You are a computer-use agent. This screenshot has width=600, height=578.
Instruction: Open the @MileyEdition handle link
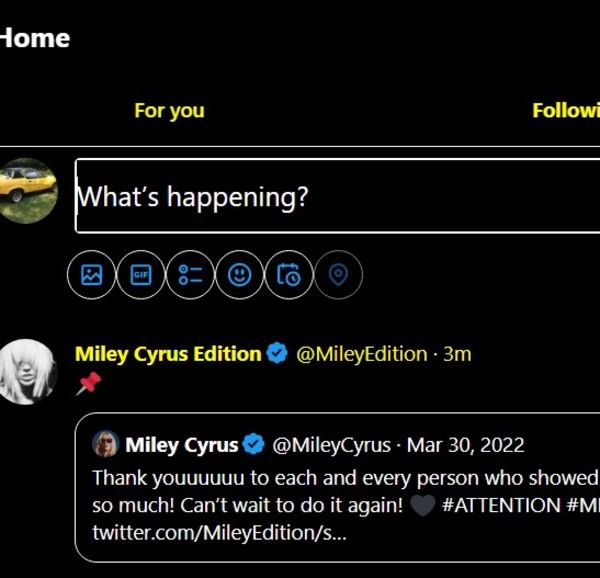pyautogui.click(x=361, y=354)
